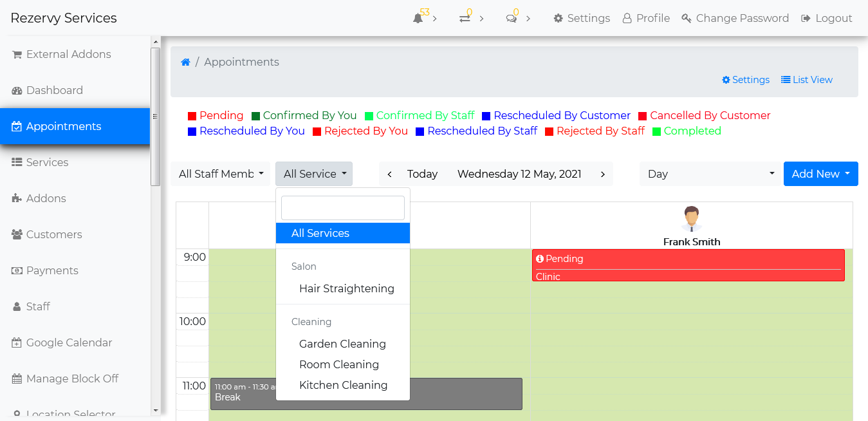Screen dimensions: 868x421
Task: Click the notification bell icon
Action: pos(418,19)
